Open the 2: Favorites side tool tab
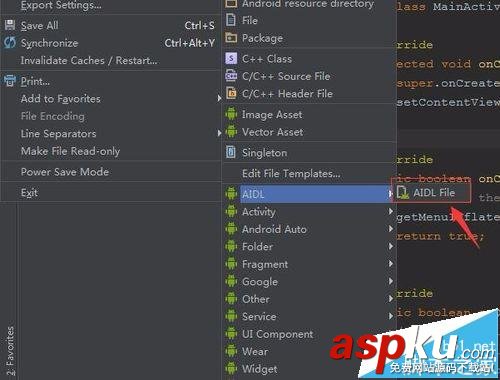Image resolution: width=500 pixels, height=380 pixels. tap(10, 351)
